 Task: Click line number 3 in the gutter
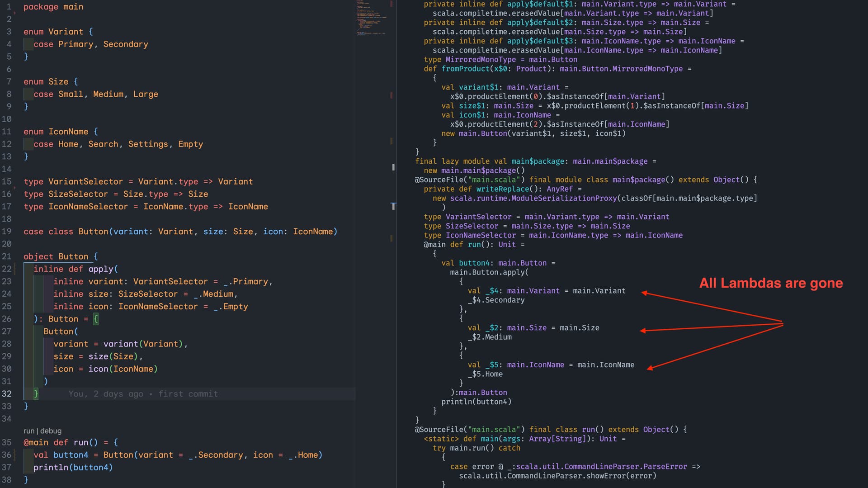[x=9, y=32]
